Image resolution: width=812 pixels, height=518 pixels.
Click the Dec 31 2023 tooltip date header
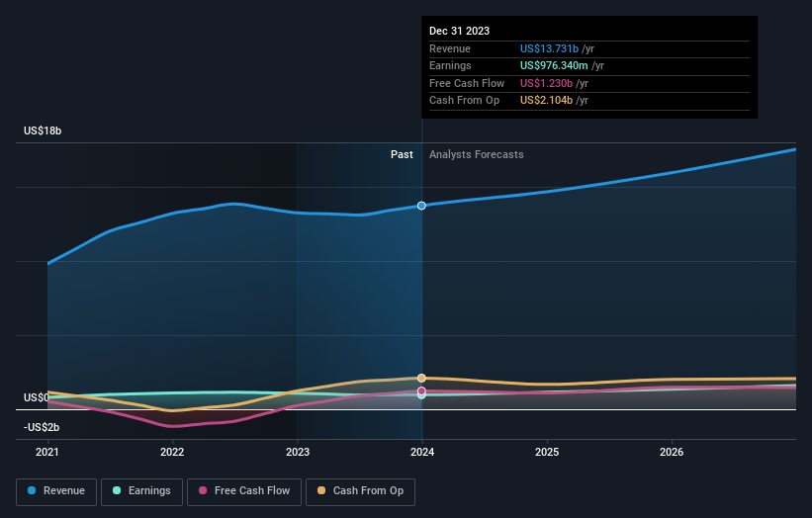pyautogui.click(x=459, y=32)
